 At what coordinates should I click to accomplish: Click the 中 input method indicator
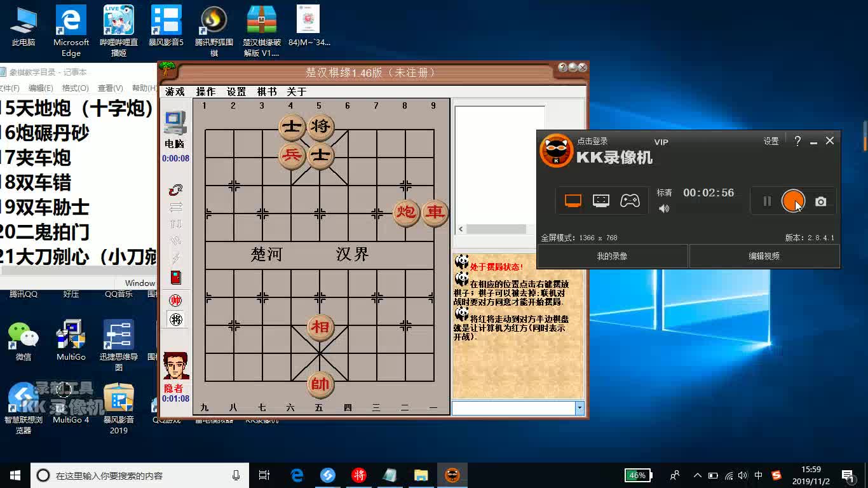pos(759,475)
